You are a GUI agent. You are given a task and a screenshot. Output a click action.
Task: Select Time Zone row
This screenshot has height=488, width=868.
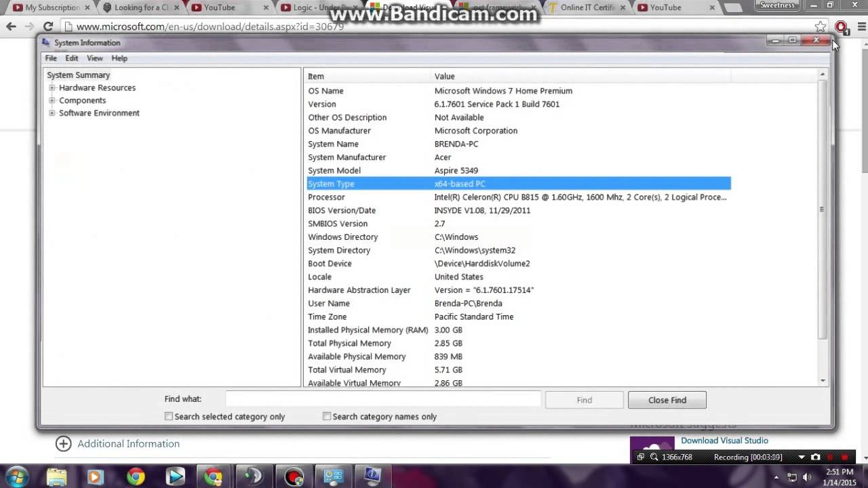pos(518,317)
